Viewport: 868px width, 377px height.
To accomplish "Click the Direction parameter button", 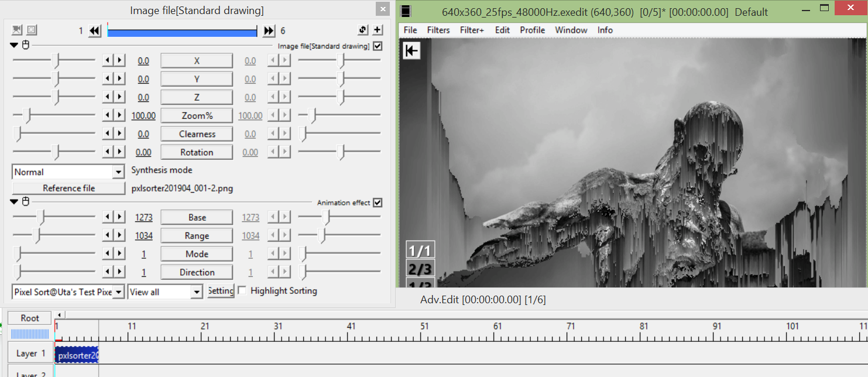I will pyautogui.click(x=197, y=272).
